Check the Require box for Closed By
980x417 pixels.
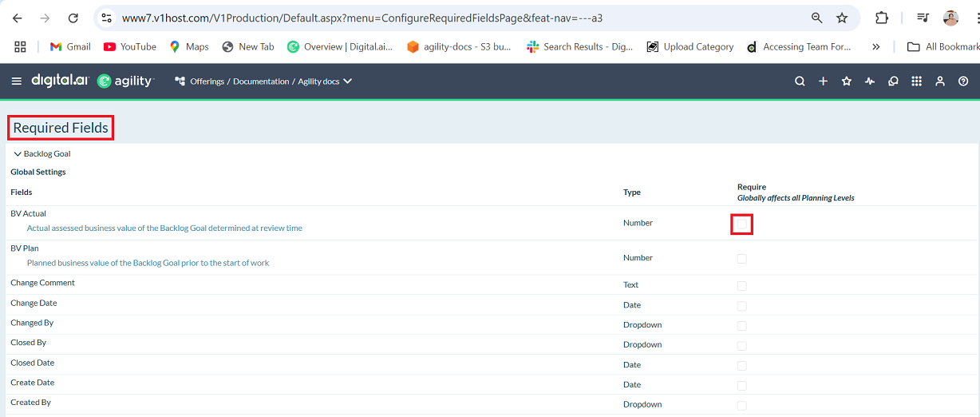point(741,346)
